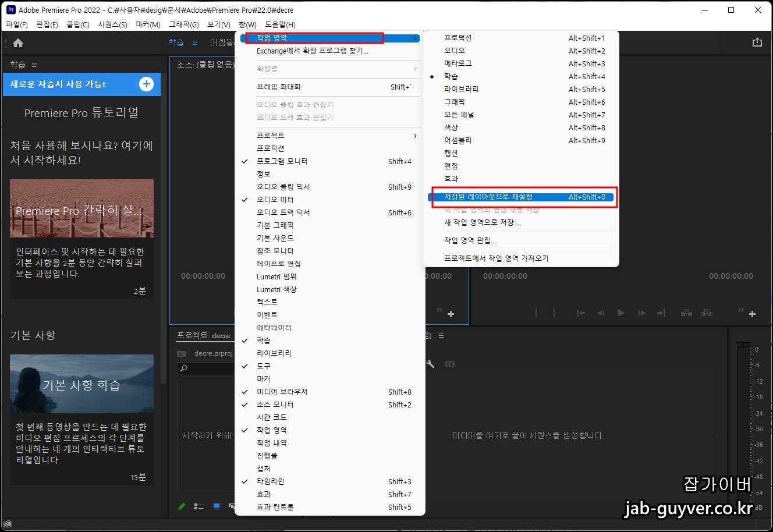Click the Extract icon in Program Monitor
Viewport: 773px width, 532px height.
pos(707,313)
